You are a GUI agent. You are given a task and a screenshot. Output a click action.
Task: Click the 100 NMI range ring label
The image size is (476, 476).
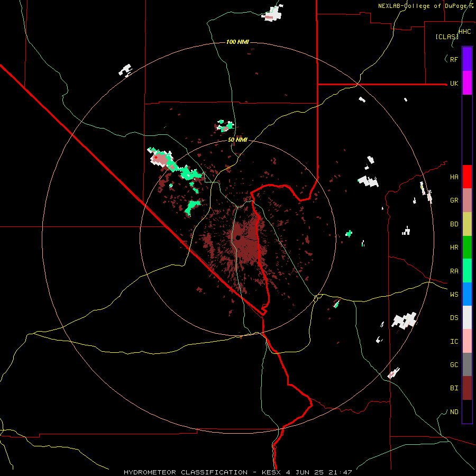click(237, 42)
